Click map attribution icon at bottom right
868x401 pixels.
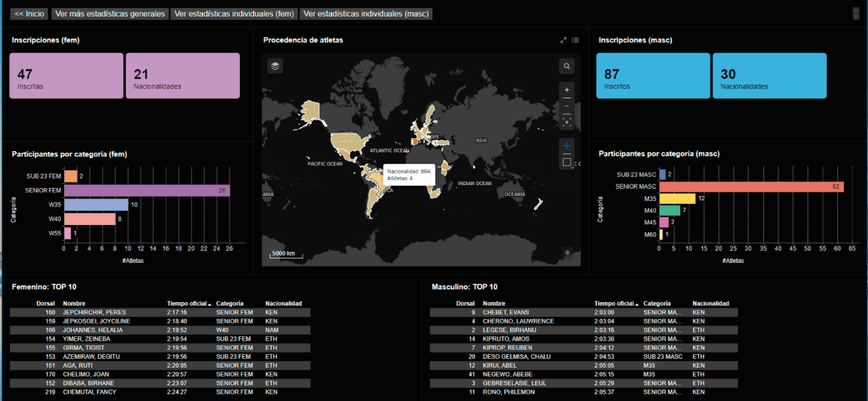click(567, 251)
